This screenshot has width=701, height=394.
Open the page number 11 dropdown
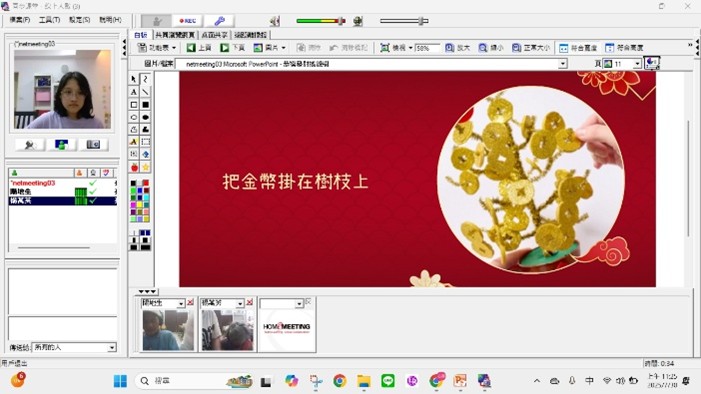[637, 64]
